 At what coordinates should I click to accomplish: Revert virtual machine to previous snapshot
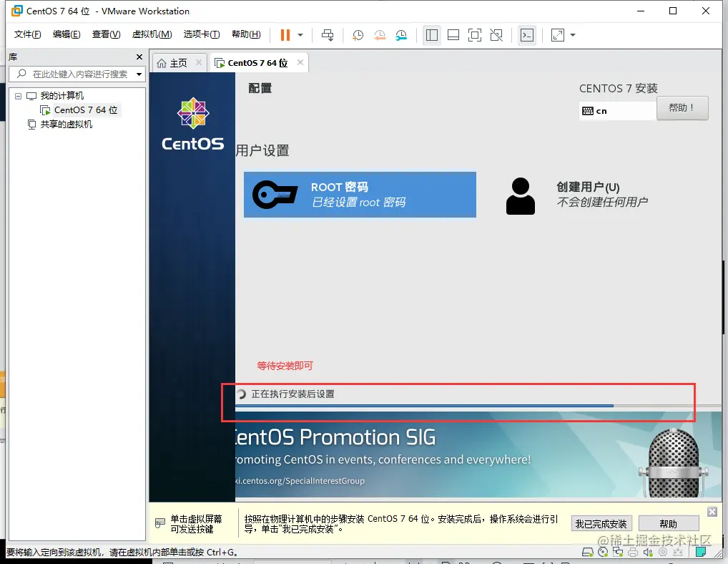click(x=379, y=35)
